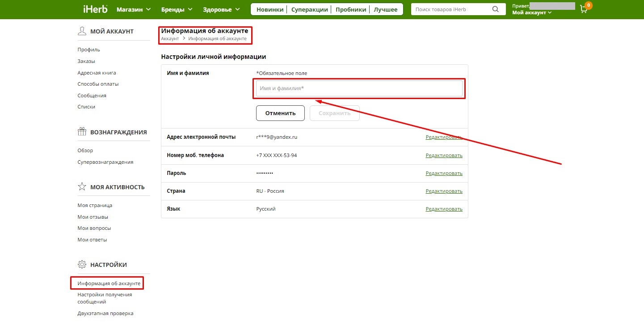Open the Суперакции tab
644x324 pixels.
click(x=310, y=9)
